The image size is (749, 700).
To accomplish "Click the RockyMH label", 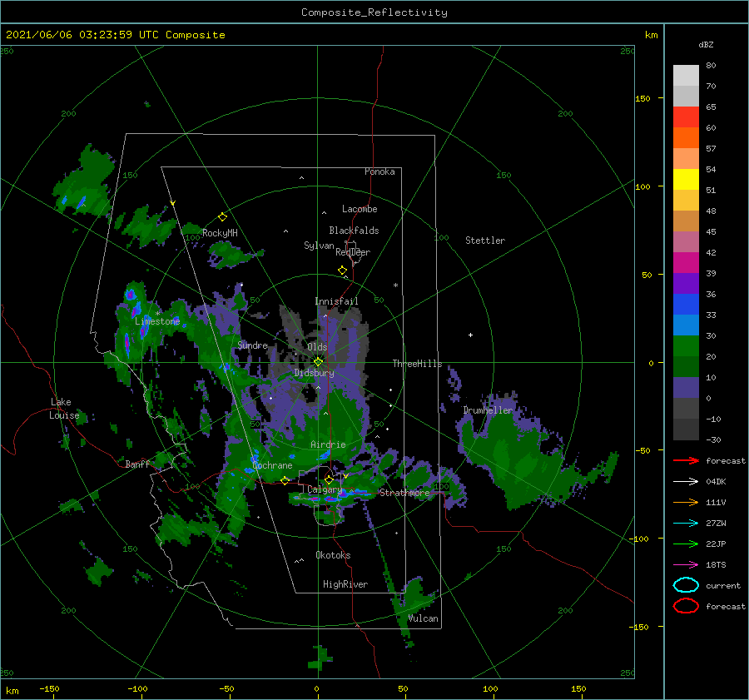I will pyautogui.click(x=220, y=233).
